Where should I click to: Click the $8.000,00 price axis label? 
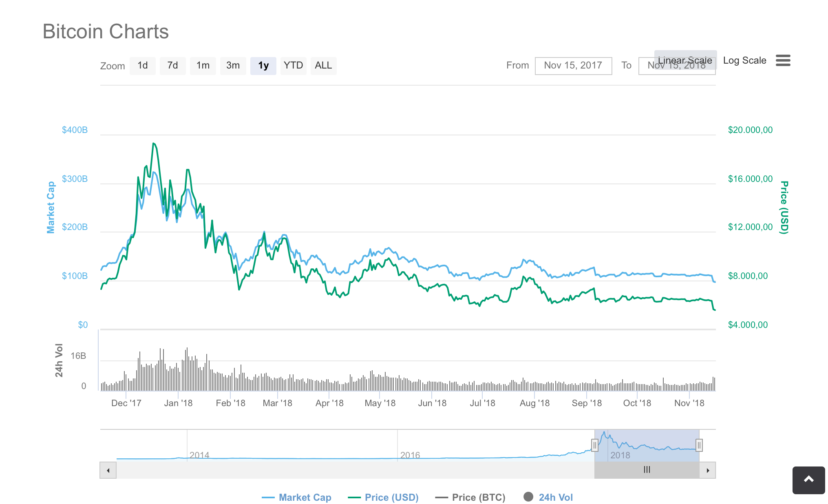coord(748,276)
